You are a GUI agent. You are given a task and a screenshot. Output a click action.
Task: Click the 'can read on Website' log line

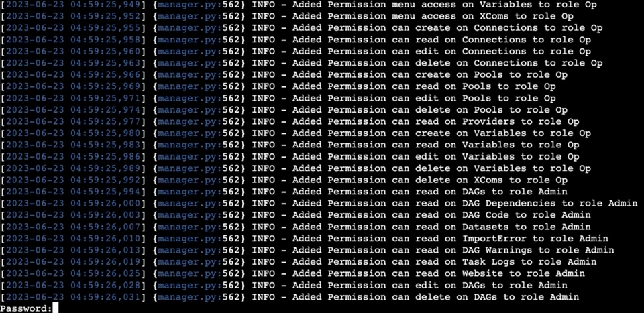pyautogui.click(x=292, y=273)
